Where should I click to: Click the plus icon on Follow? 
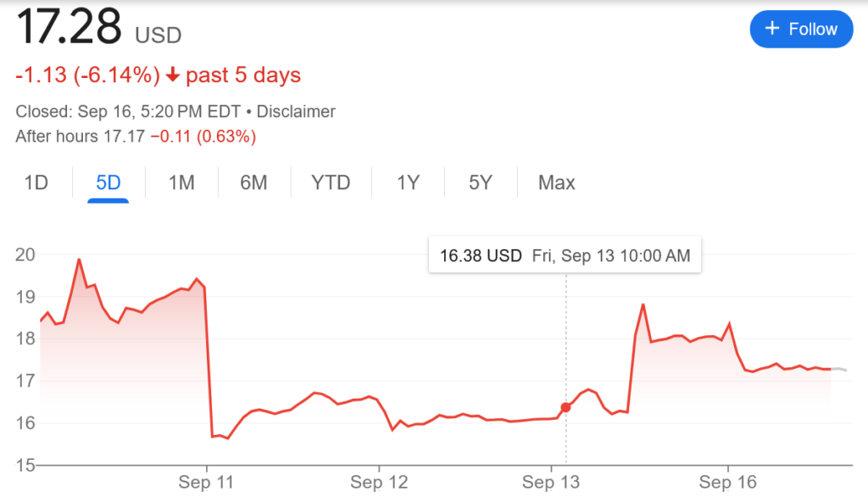772,29
